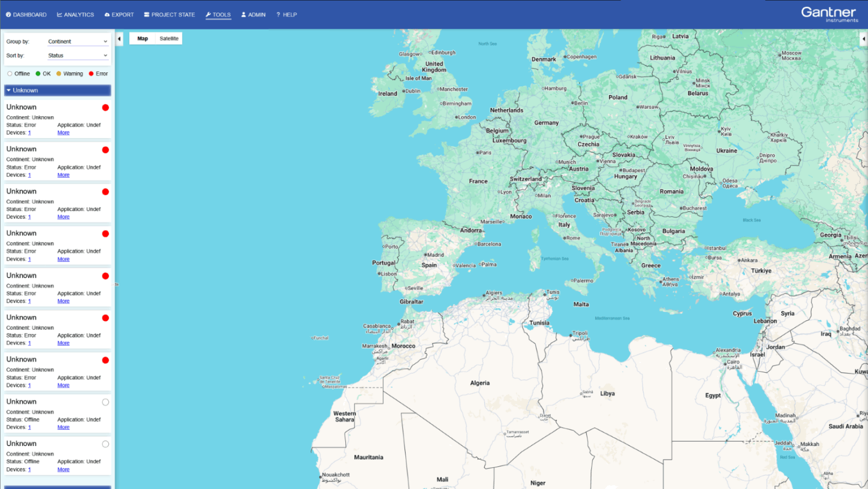Click the Gantner Instruments logo
This screenshot has height=489, width=868.
pyautogui.click(x=829, y=14)
